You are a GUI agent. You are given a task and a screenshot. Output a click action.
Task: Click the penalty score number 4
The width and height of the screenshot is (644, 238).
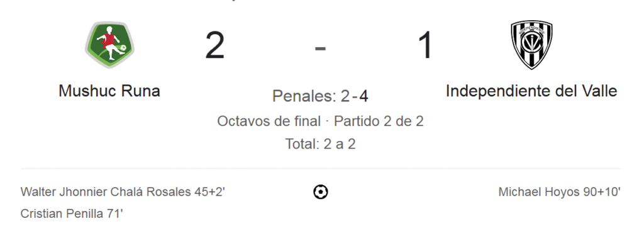click(x=364, y=96)
